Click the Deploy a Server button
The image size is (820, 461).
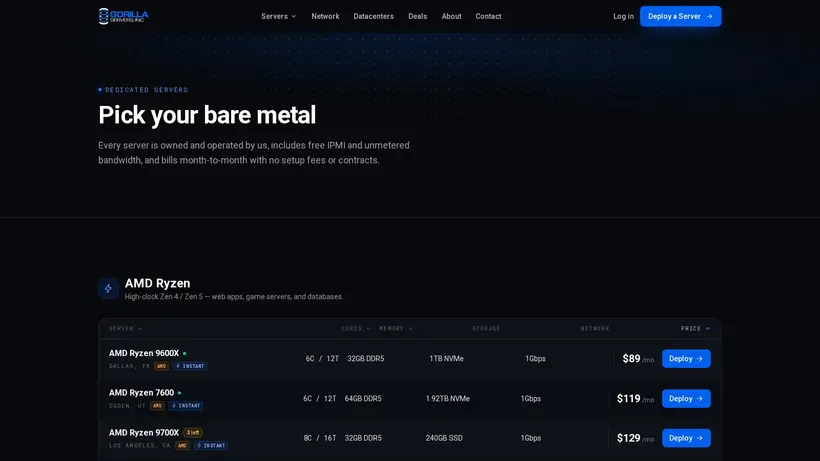tap(680, 16)
